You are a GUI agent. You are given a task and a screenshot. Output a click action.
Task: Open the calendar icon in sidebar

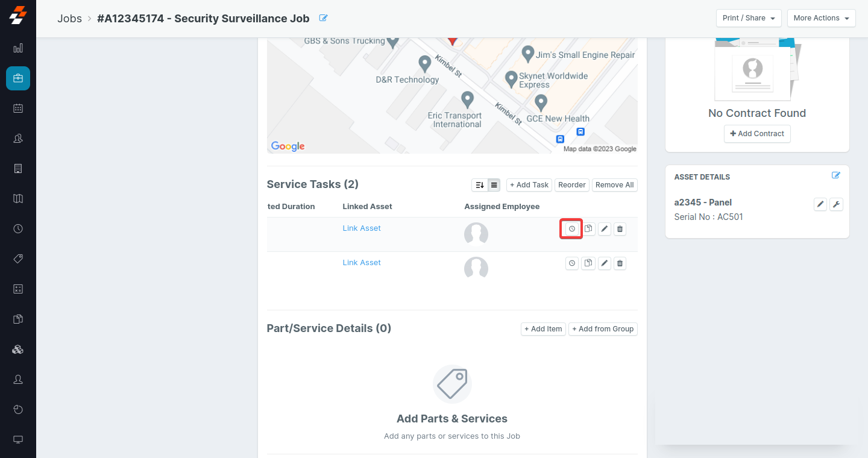point(18,108)
